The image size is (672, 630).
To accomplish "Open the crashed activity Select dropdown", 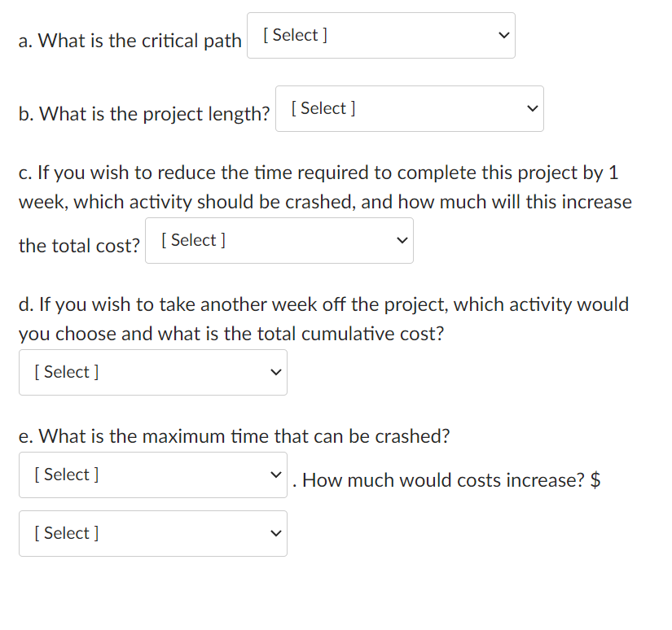I will (279, 241).
